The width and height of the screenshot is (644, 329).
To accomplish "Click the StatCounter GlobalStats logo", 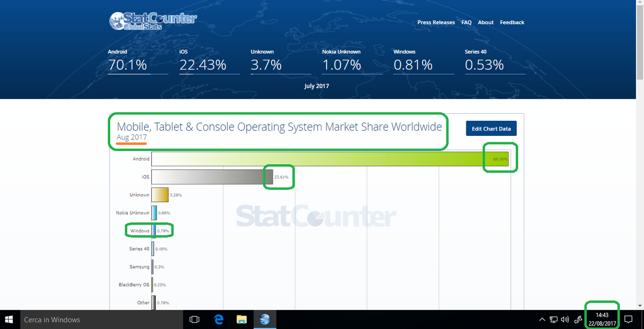I will (153, 21).
